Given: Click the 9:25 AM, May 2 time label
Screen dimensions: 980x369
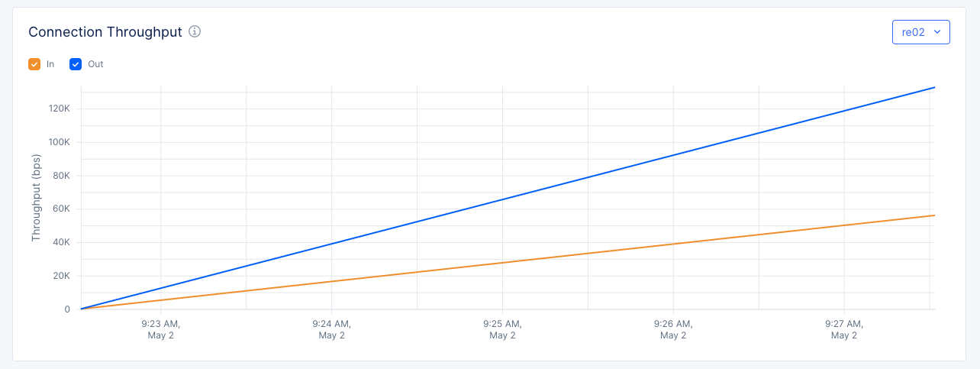Looking at the screenshot, I should 502,329.
